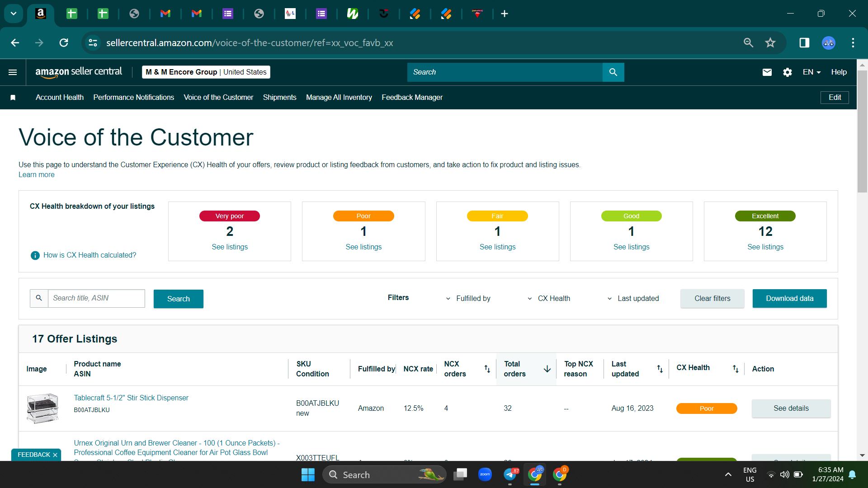Bookmark this page with the star icon
The image size is (868, 488).
770,42
